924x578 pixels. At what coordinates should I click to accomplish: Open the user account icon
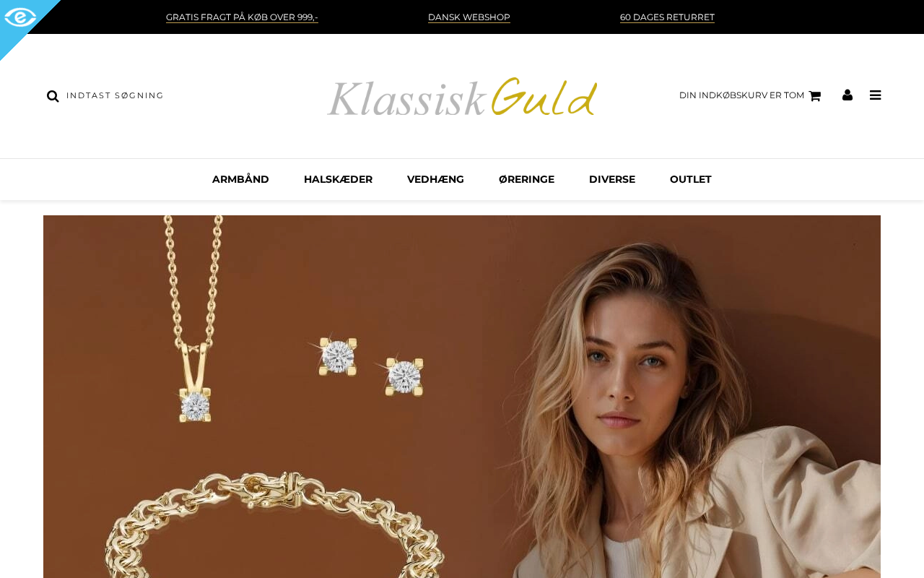point(847,95)
